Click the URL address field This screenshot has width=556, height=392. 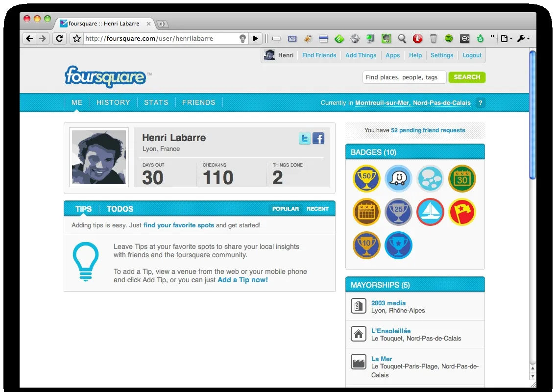pyautogui.click(x=161, y=38)
